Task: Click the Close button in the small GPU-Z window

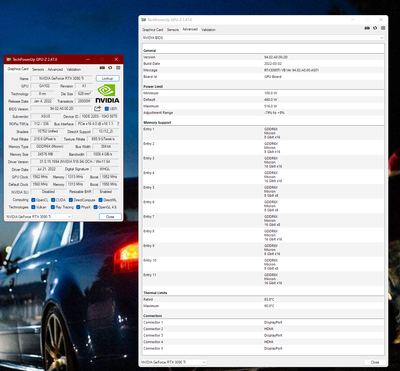Action: (110, 217)
